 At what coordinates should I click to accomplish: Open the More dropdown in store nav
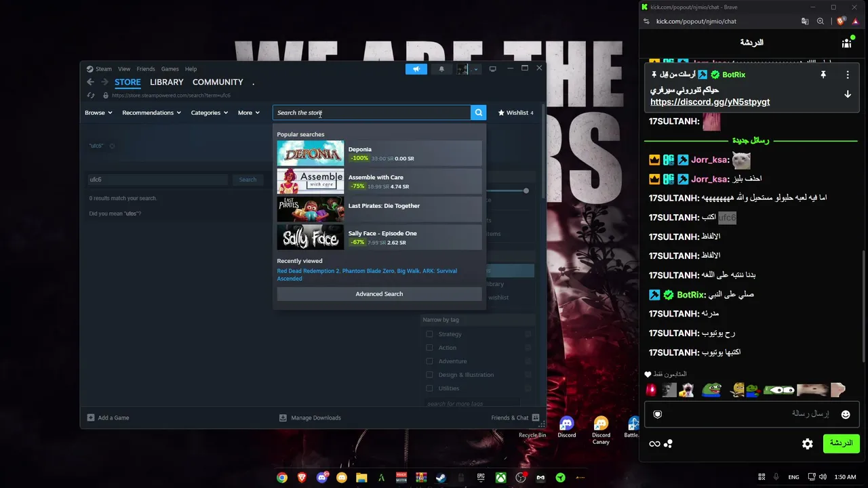coord(249,113)
